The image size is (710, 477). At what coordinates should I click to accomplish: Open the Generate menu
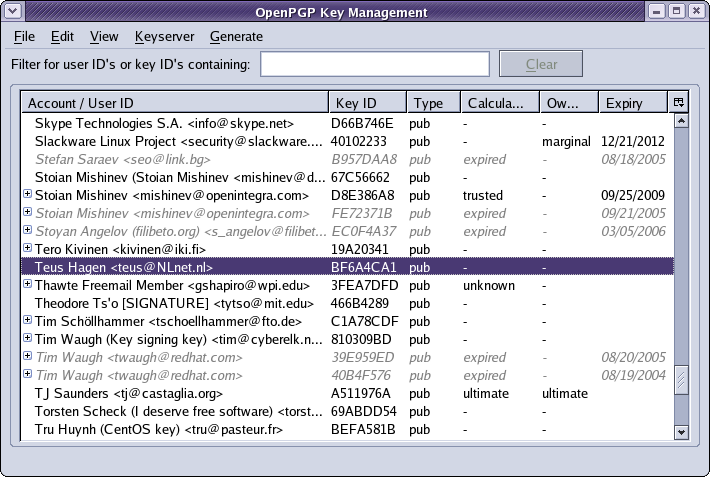(236, 37)
